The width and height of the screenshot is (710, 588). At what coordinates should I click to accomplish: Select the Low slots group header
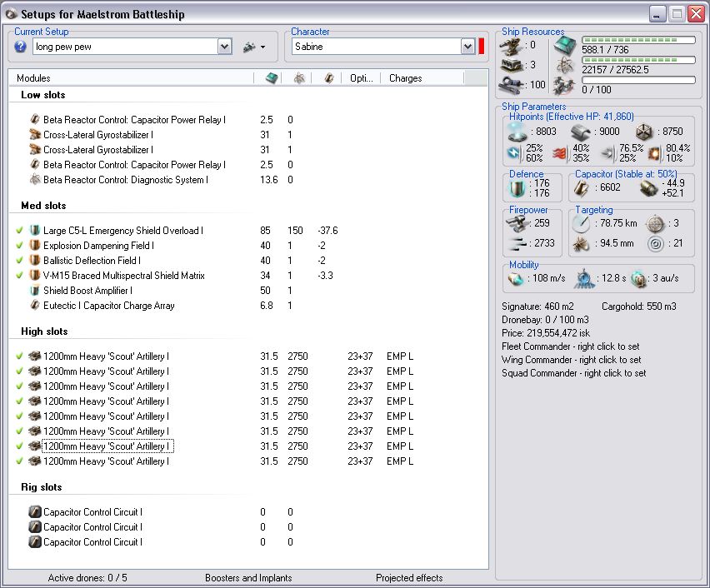tap(43, 95)
